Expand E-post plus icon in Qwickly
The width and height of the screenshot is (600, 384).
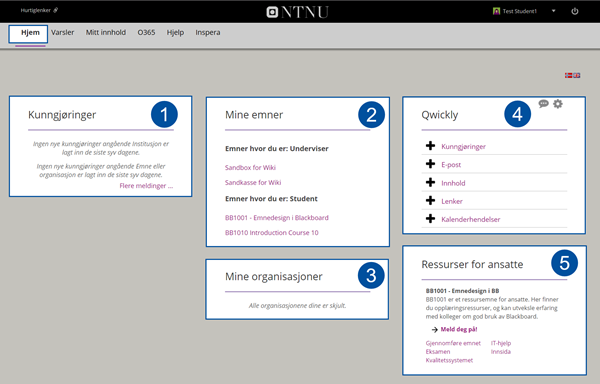click(430, 164)
